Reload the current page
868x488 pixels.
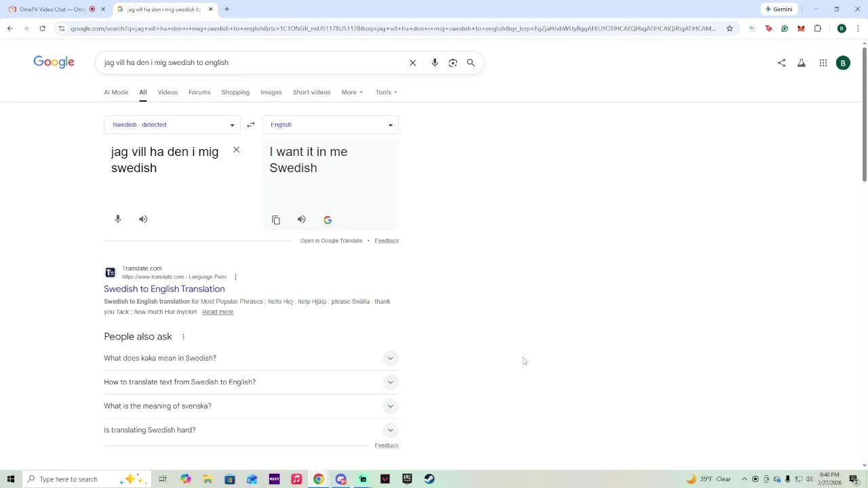tap(42, 28)
